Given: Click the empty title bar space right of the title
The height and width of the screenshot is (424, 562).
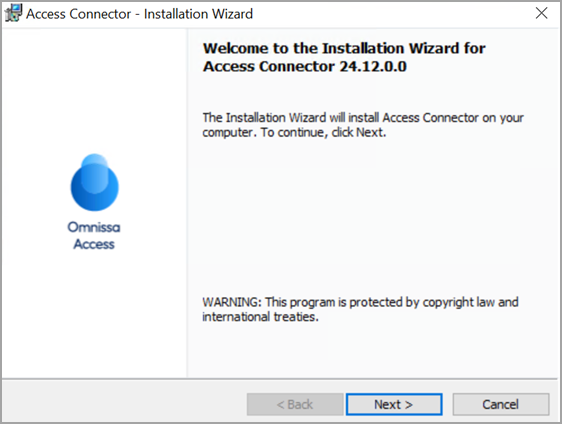Looking at the screenshot, I should [391, 14].
